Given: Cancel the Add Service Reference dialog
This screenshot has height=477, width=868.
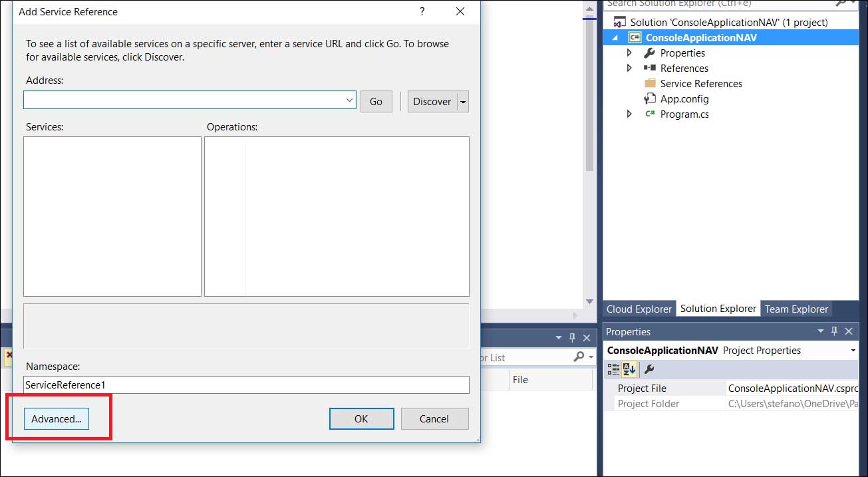Looking at the screenshot, I should coord(434,418).
